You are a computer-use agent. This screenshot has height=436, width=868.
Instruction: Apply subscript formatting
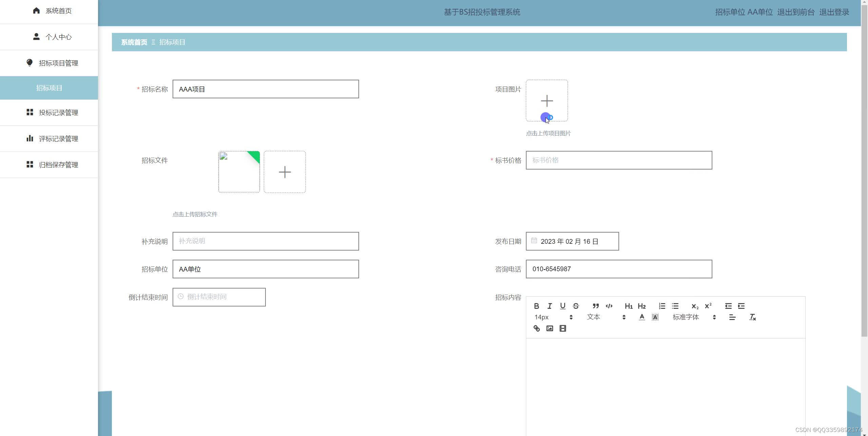tap(695, 306)
